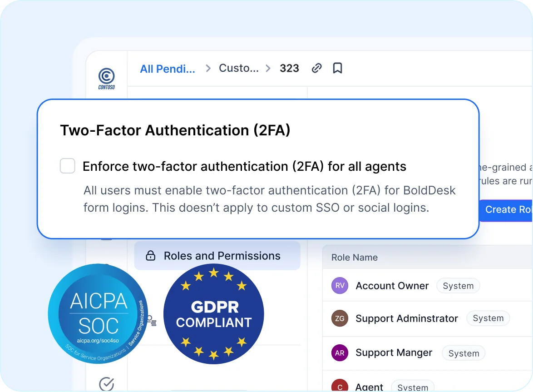Click the lock icon beside Roles and Permissions
The width and height of the screenshot is (533, 392).
[x=151, y=256]
